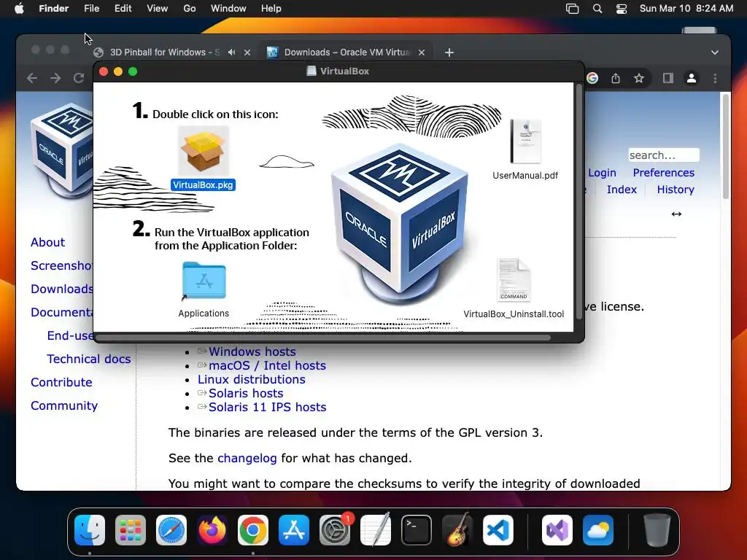Expand the Chrome tab search chevron

tap(715, 52)
